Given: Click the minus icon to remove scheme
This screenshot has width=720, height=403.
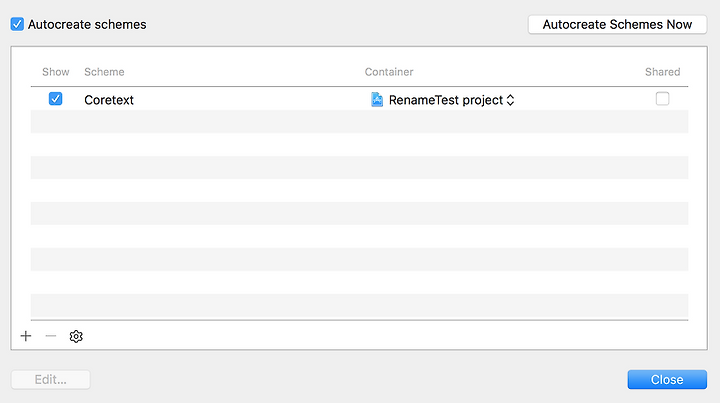Looking at the screenshot, I should click(51, 336).
